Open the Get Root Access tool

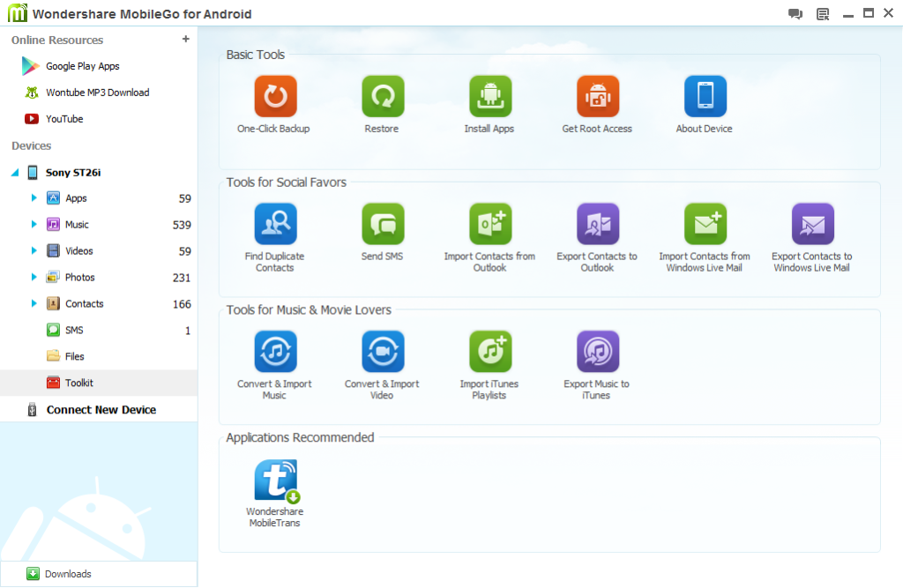(597, 102)
